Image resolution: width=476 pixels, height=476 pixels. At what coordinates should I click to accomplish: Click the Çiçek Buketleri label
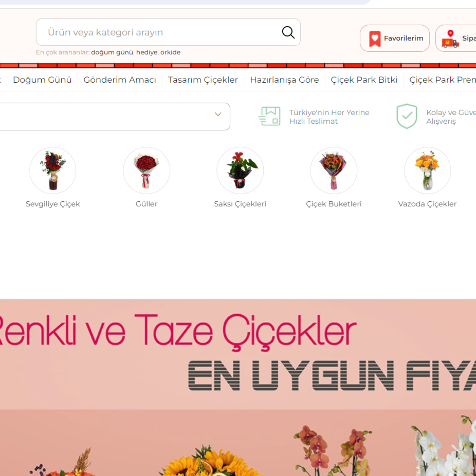tap(334, 204)
